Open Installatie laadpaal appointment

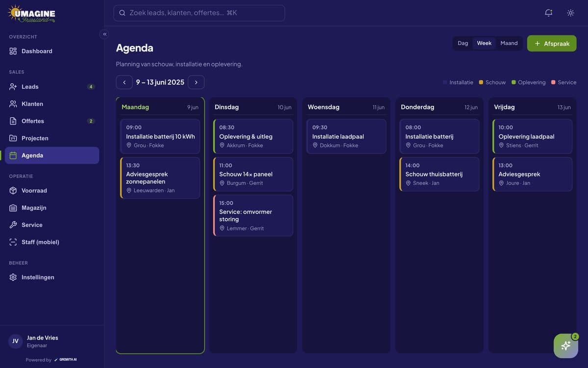(x=346, y=136)
